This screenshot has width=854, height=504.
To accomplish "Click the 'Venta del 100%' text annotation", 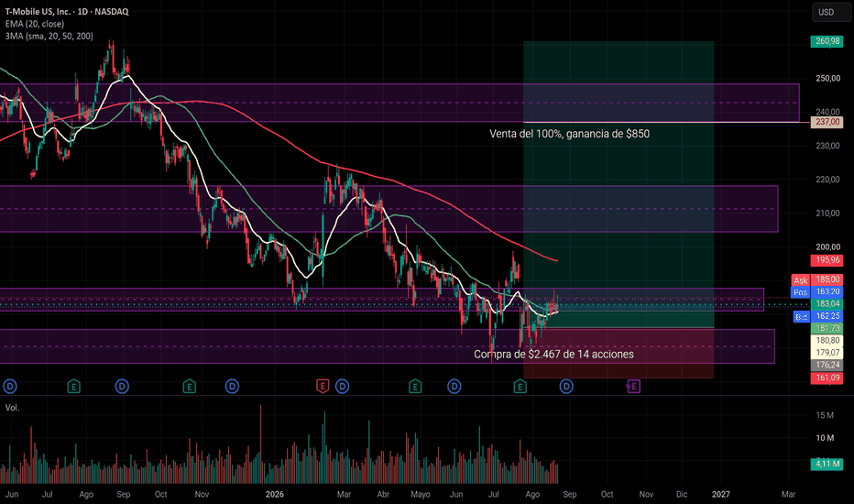I will pyautogui.click(x=569, y=134).
